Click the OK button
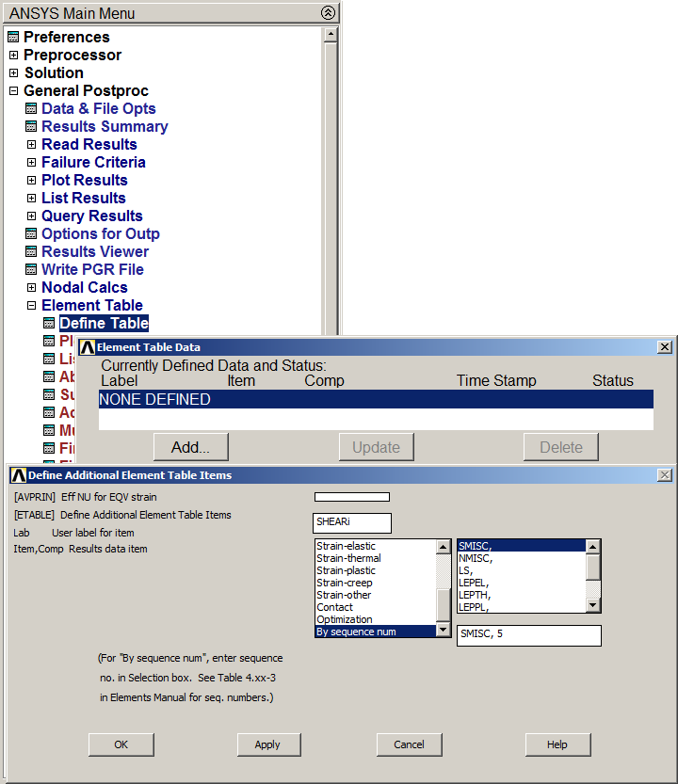The image size is (678, 784). [121, 744]
